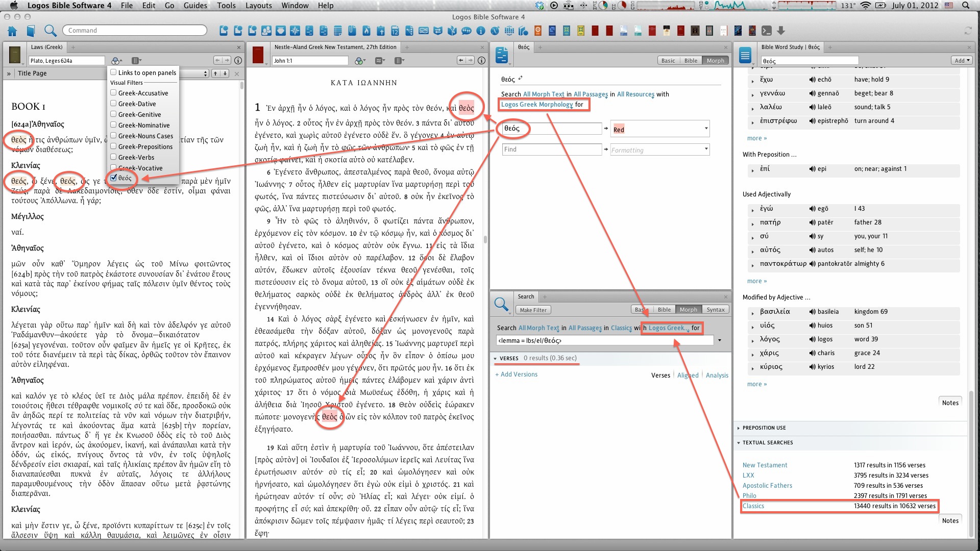Open the Add dropdown in Word Study
The height and width of the screenshot is (551, 980).
click(962, 61)
